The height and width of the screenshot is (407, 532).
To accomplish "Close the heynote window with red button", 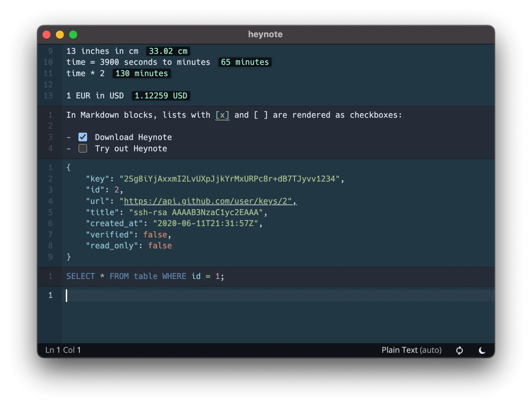I will (x=47, y=35).
